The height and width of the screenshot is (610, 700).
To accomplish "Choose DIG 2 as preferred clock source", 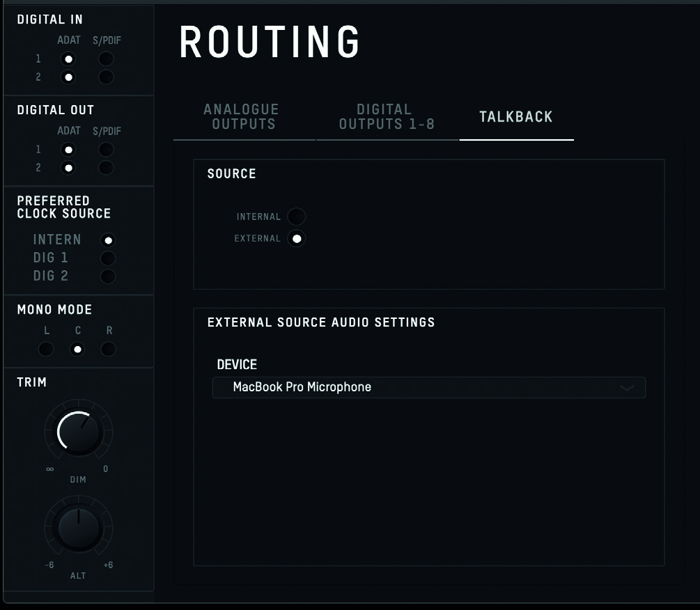I will coord(108,276).
